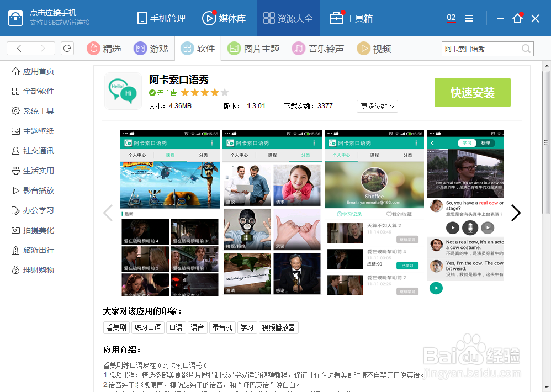Click the 视频播放器 tag

point(279,327)
